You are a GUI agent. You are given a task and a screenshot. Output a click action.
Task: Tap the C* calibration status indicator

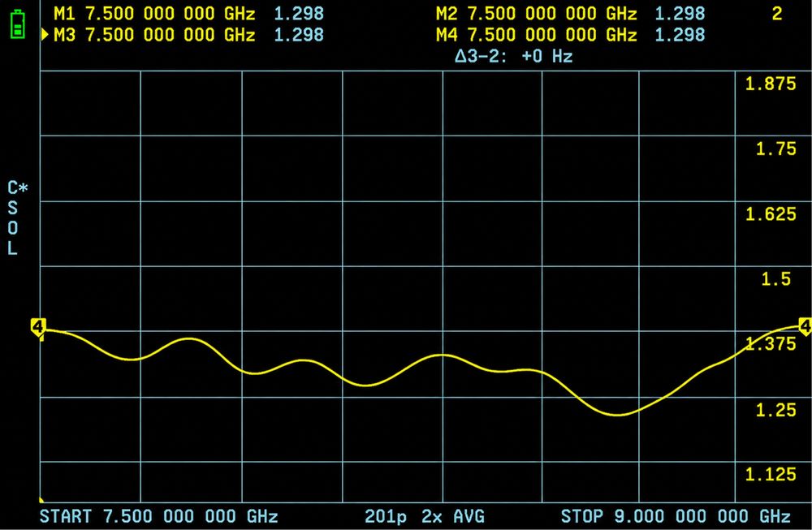(x=18, y=187)
